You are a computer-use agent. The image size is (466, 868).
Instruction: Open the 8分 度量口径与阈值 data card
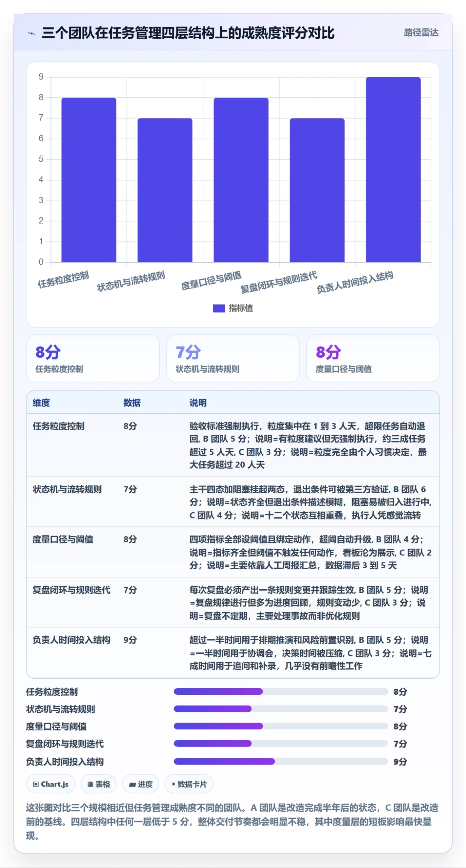[373, 358]
